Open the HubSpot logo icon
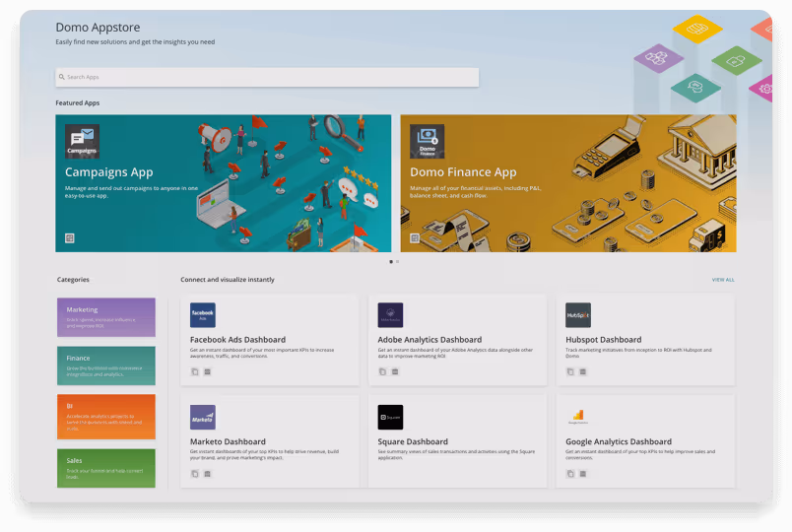The image size is (792, 532). (578, 315)
